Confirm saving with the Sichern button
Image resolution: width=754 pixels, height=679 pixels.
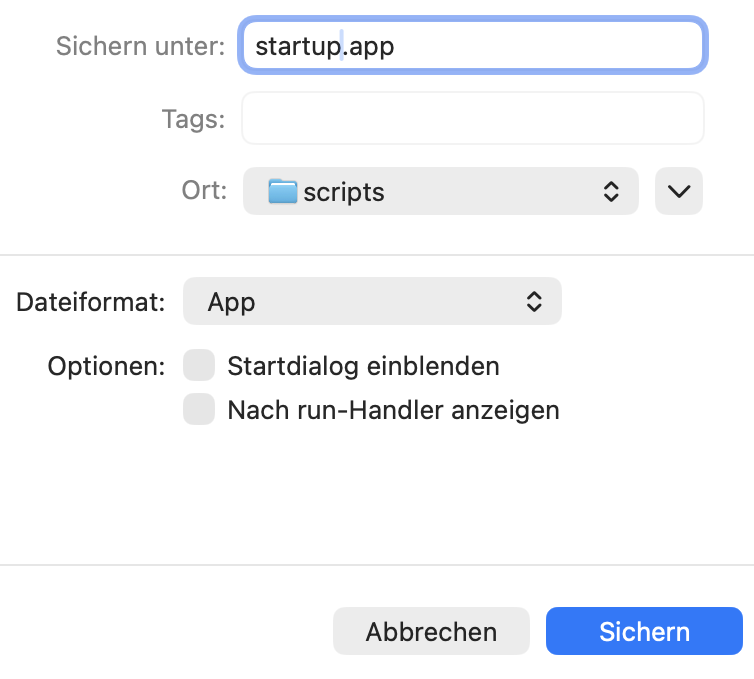click(x=644, y=631)
